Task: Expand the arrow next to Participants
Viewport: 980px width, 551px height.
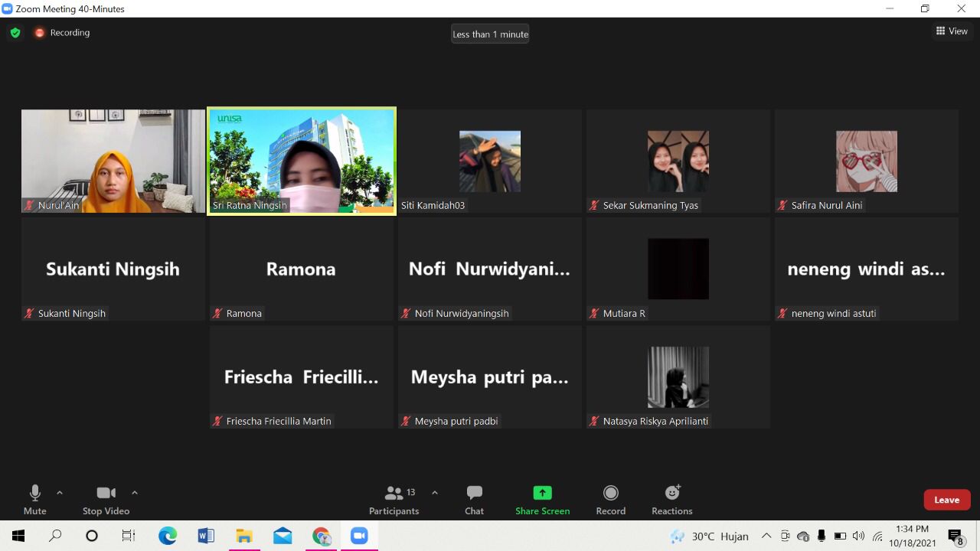Action: coord(435,493)
